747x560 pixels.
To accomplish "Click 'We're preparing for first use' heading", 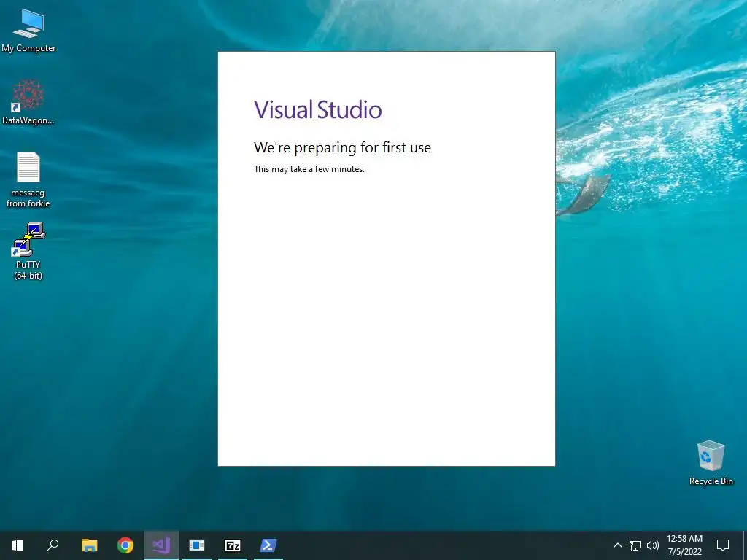I will [x=342, y=147].
